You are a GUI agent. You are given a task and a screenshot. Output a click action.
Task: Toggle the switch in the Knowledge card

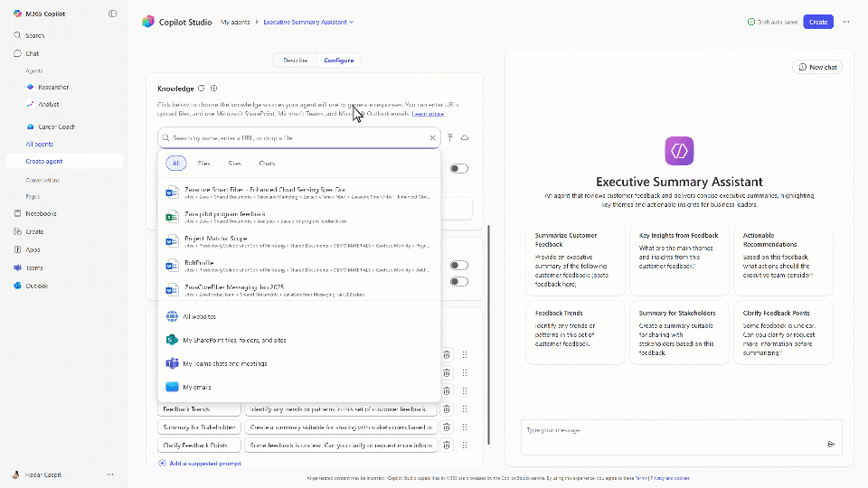tap(459, 169)
